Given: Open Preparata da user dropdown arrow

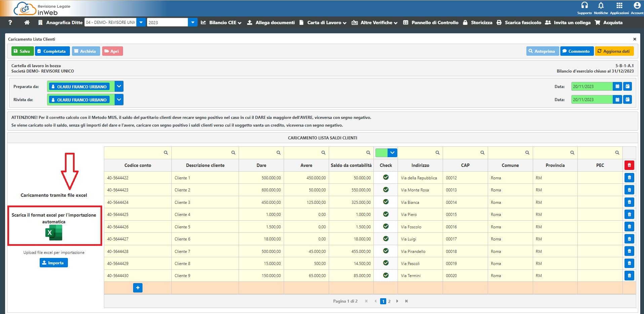Looking at the screenshot, I should (119, 86).
